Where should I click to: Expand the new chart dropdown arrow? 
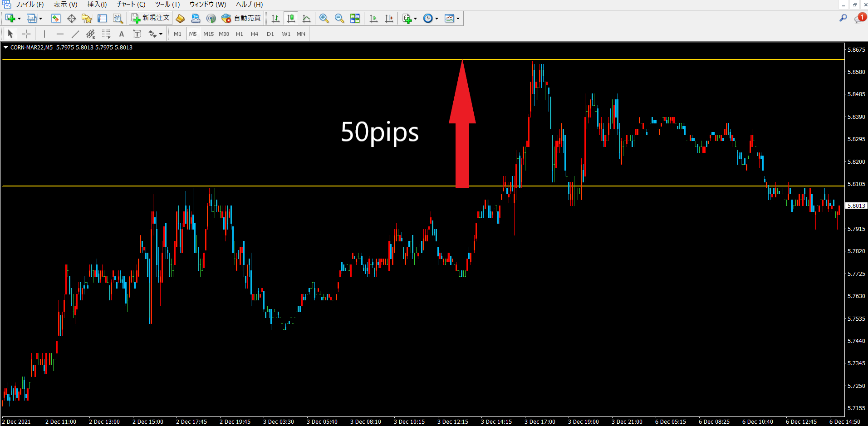19,19
